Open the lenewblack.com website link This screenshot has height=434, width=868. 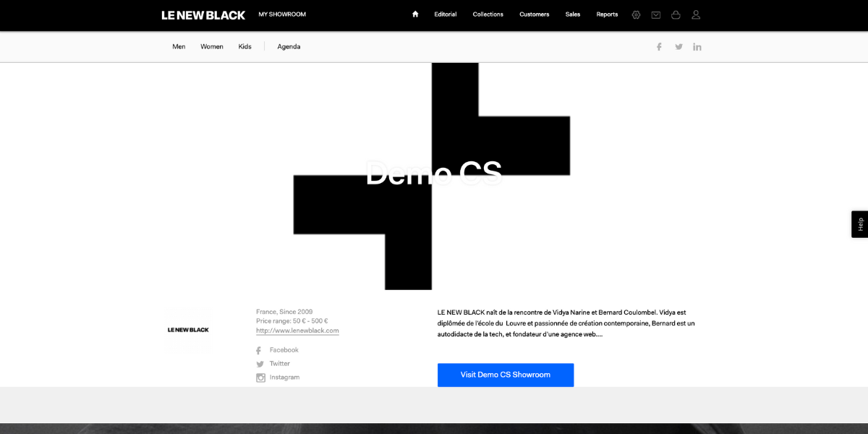click(x=297, y=331)
